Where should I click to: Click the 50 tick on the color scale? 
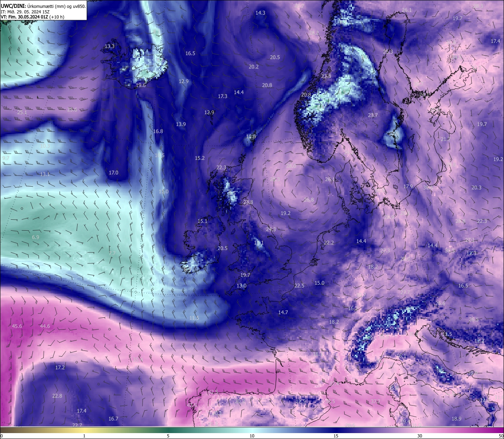coord(501,436)
